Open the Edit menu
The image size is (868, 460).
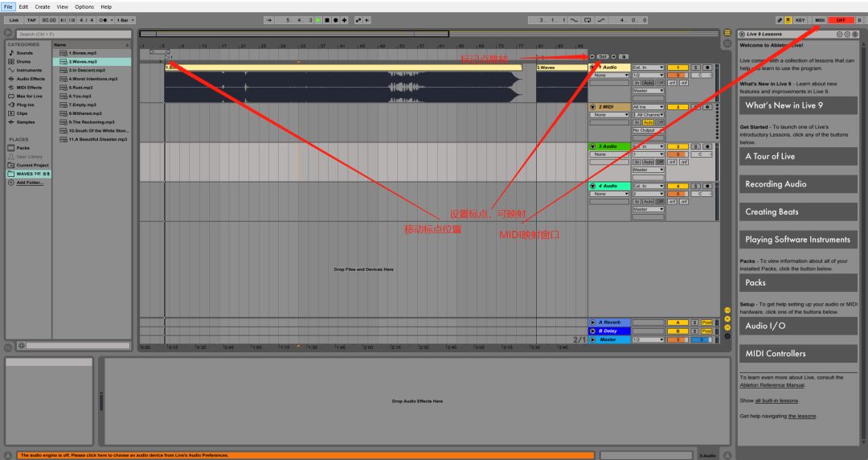click(23, 6)
